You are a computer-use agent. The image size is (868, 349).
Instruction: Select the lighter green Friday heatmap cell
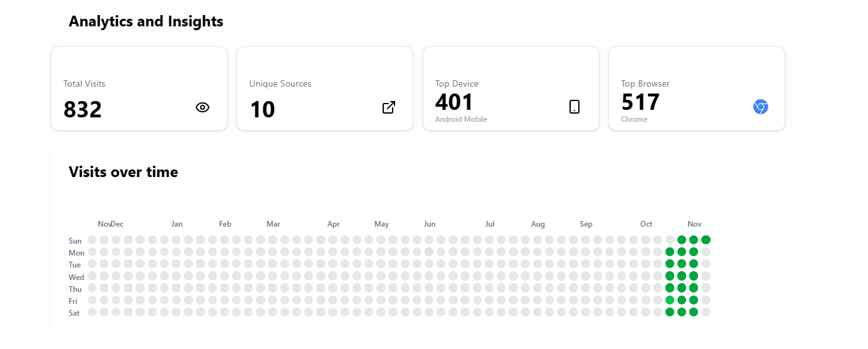click(670, 300)
